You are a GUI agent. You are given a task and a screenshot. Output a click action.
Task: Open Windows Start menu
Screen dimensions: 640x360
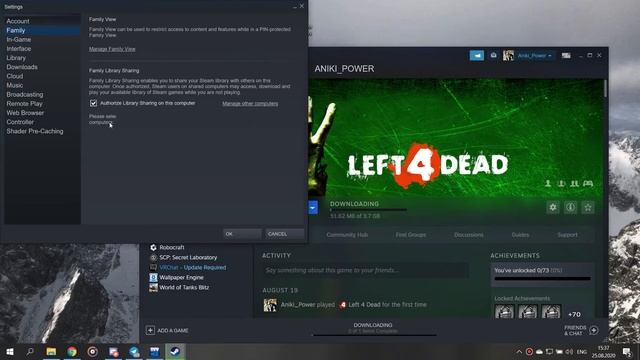coord(10,351)
